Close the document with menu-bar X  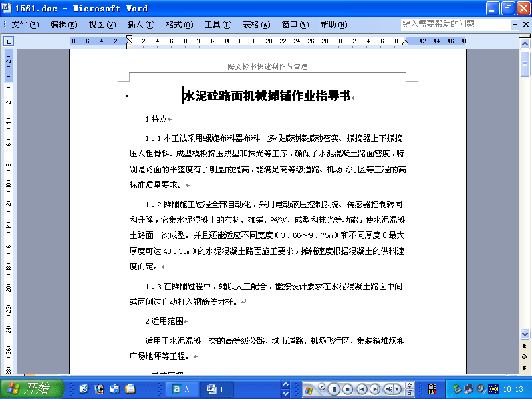[525, 25]
